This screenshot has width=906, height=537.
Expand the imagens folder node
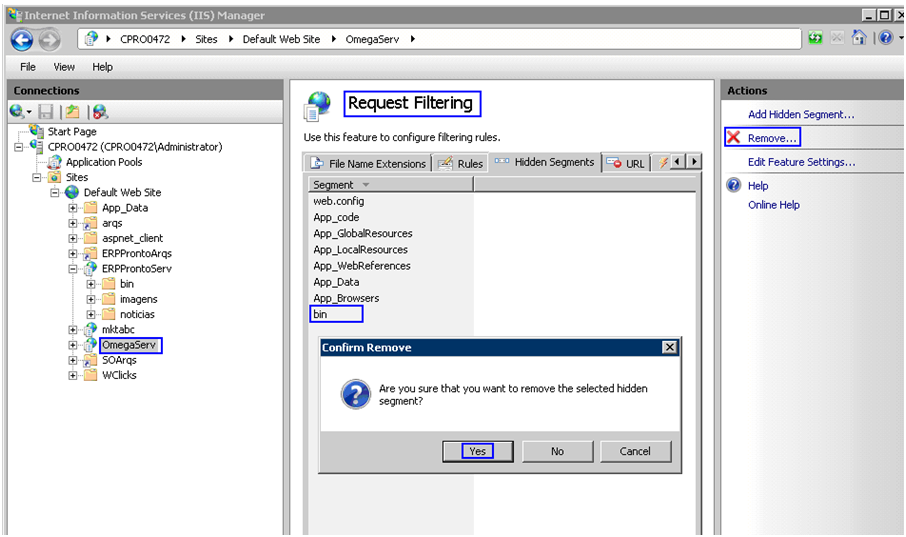coord(91,299)
